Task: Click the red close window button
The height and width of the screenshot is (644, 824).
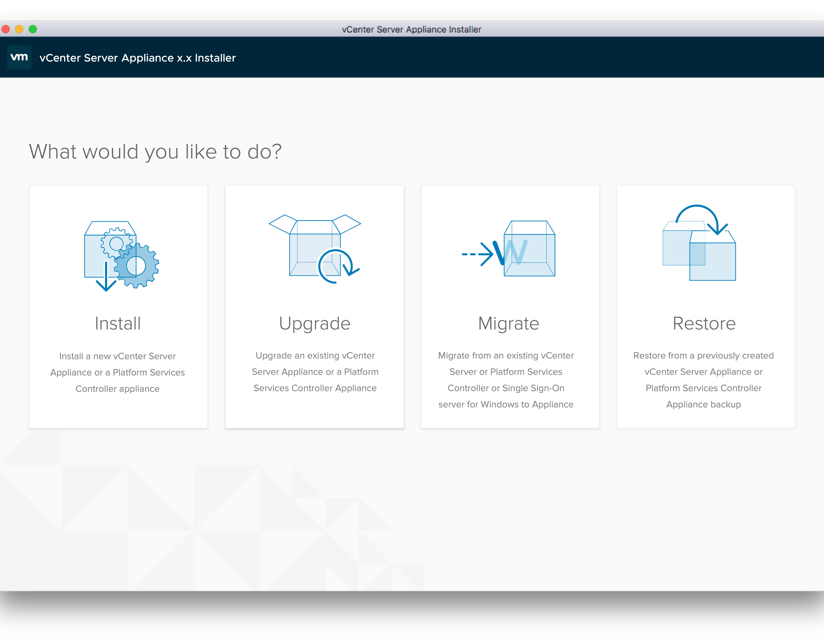Action: (6, 29)
